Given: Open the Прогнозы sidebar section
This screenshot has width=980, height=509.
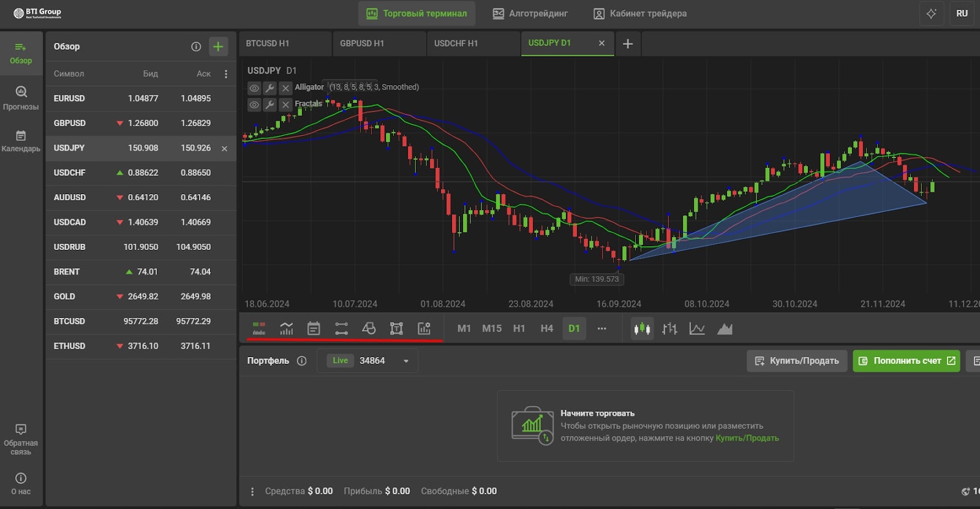Looking at the screenshot, I should 21,98.
